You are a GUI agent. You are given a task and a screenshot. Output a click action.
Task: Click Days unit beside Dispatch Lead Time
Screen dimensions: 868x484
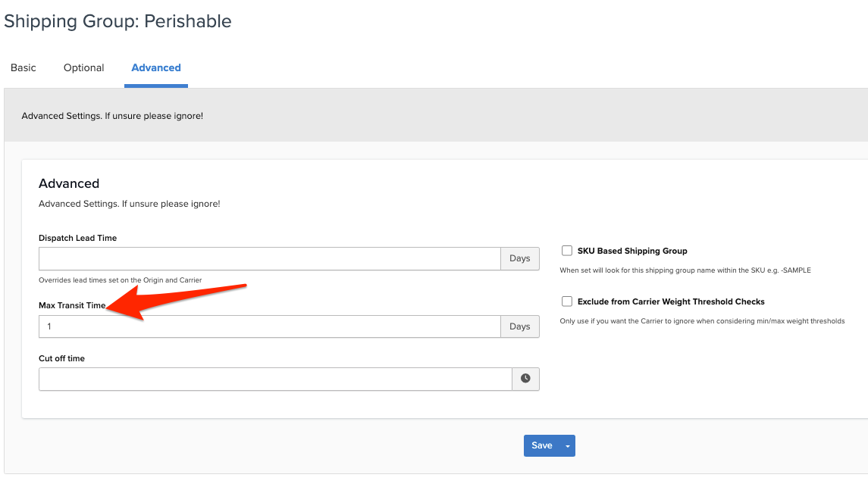click(519, 258)
